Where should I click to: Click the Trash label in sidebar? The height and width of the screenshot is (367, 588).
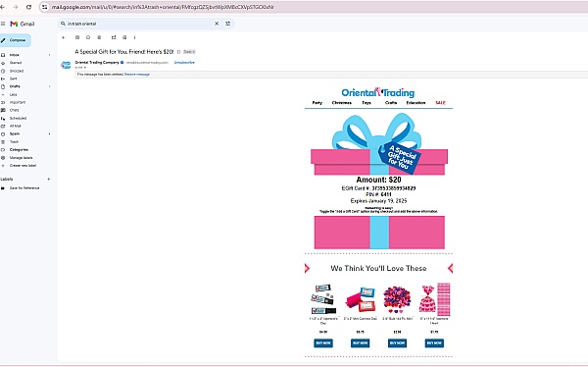coord(15,141)
